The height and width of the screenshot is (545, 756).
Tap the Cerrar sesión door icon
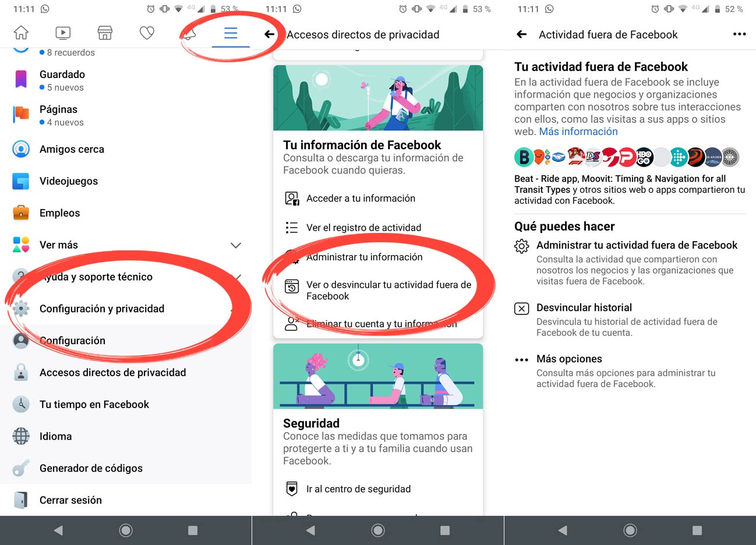coord(21,500)
